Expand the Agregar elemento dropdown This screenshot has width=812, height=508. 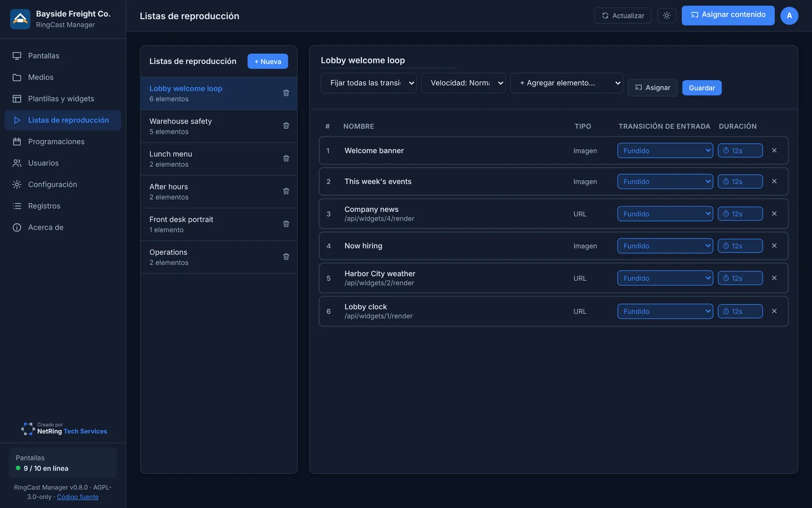[x=566, y=83]
